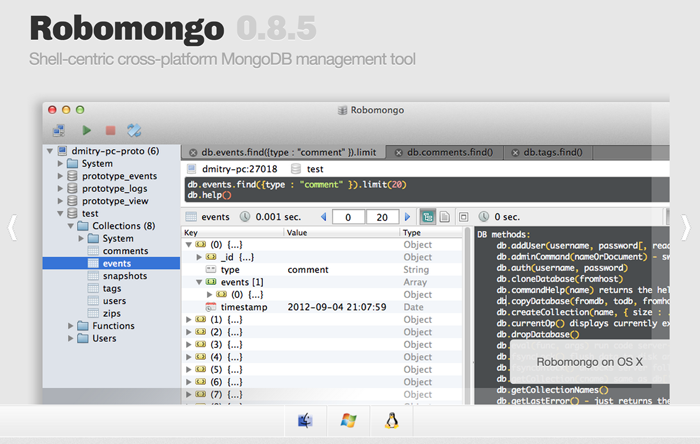Click the prototype_logs database icon
700x444 pixels.
pyautogui.click(x=72, y=188)
